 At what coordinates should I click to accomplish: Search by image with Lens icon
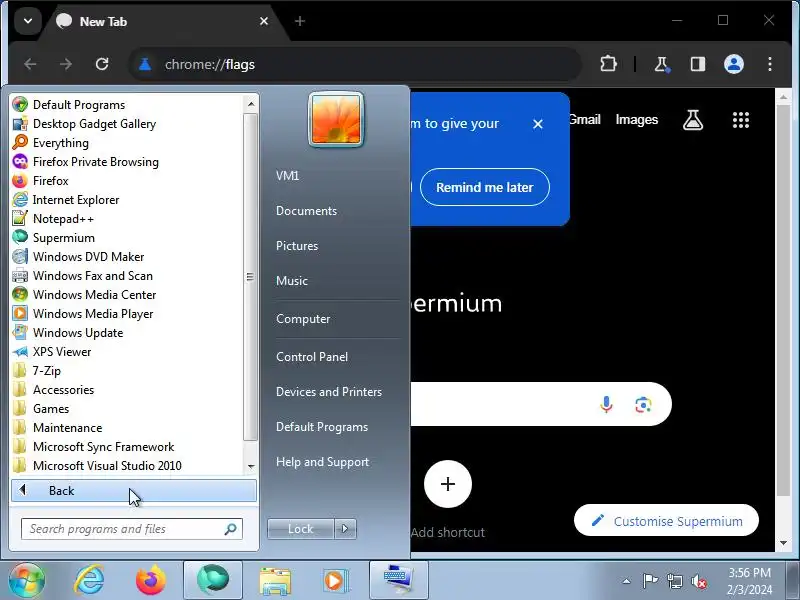coord(643,405)
